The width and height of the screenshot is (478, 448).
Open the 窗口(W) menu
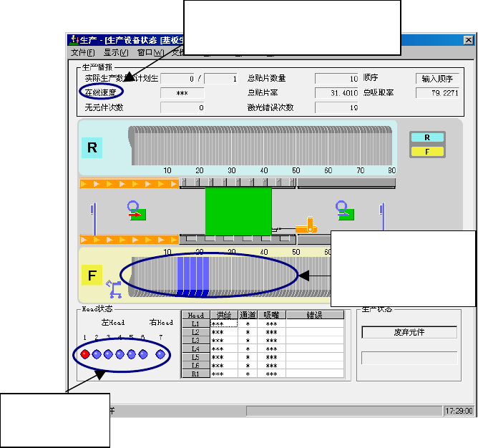150,52
